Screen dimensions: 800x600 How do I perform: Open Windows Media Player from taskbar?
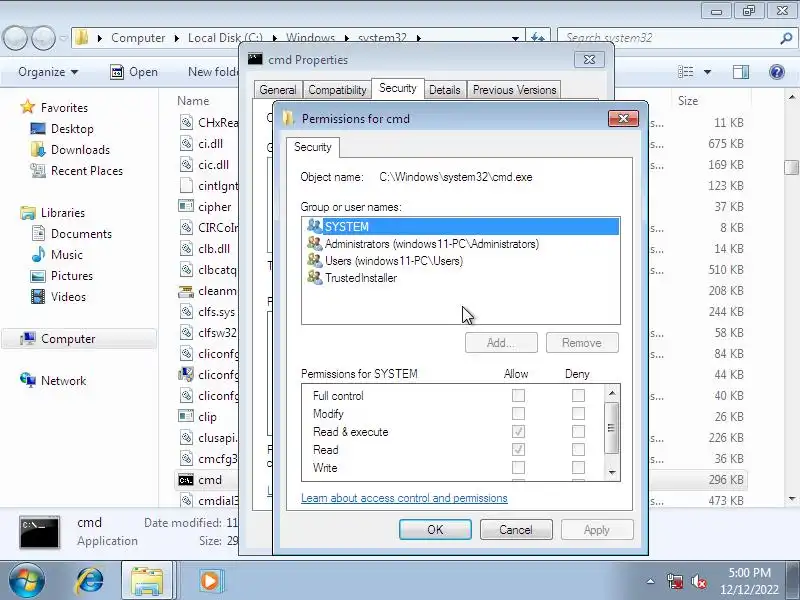(x=210, y=580)
